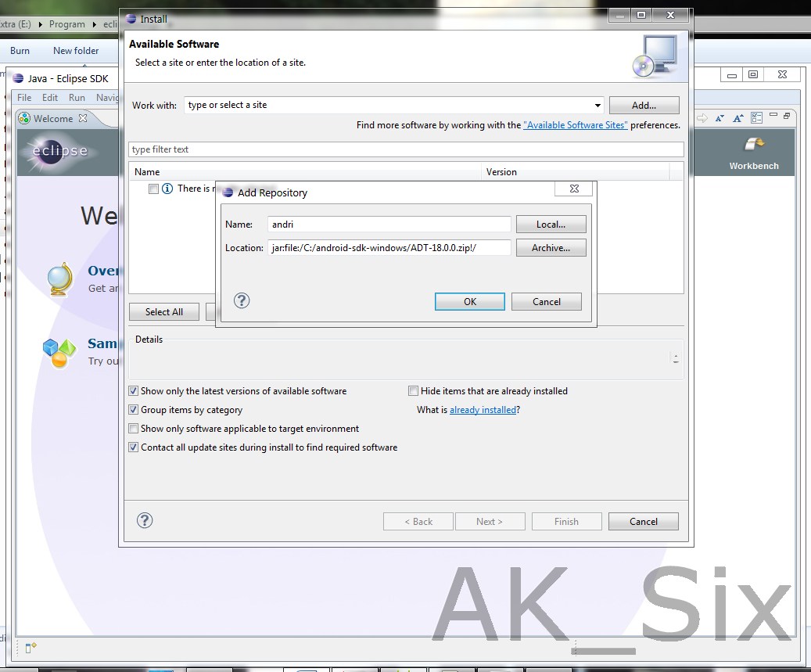Click the Add... site button

(x=644, y=105)
